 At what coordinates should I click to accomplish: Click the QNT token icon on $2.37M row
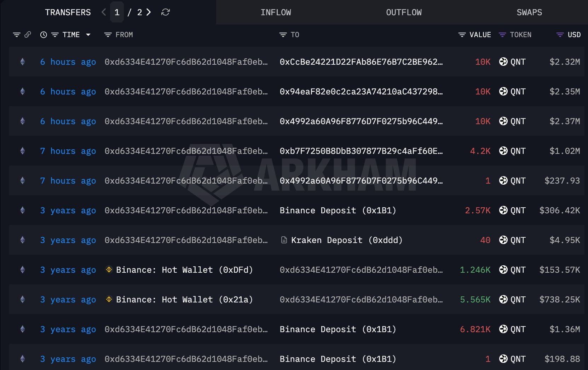click(x=503, y=121)
